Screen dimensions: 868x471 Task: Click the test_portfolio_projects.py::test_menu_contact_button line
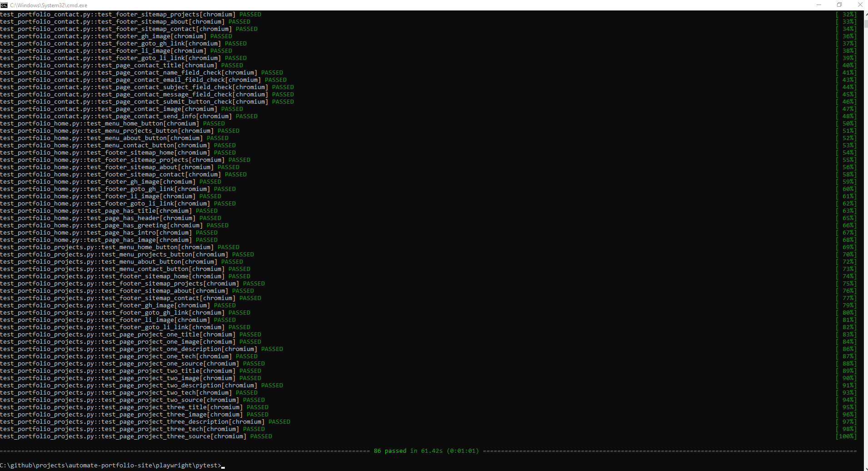pyautogui.click(x=125, y=269)
